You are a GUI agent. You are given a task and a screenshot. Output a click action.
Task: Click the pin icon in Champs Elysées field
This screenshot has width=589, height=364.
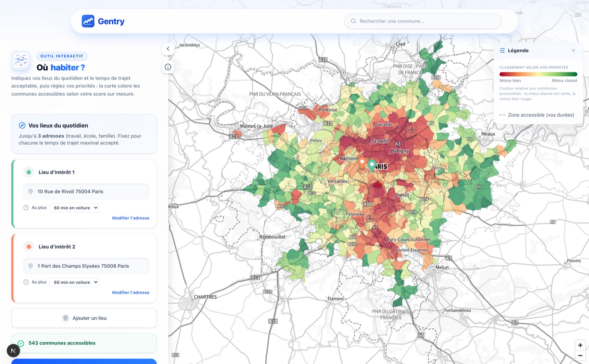point(31,266)
